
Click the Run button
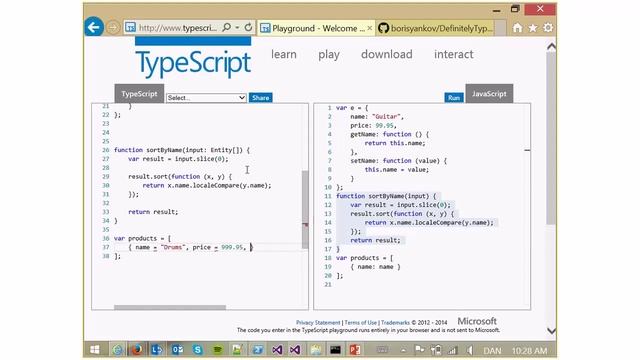454,98
